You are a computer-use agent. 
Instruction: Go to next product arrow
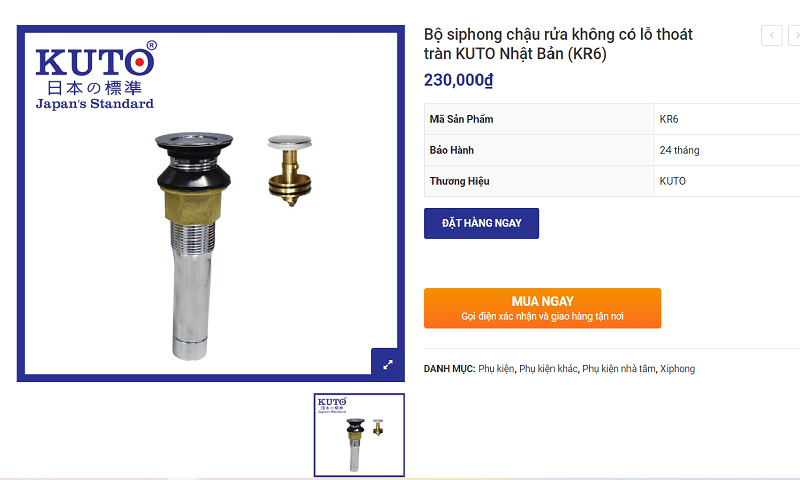794,36
